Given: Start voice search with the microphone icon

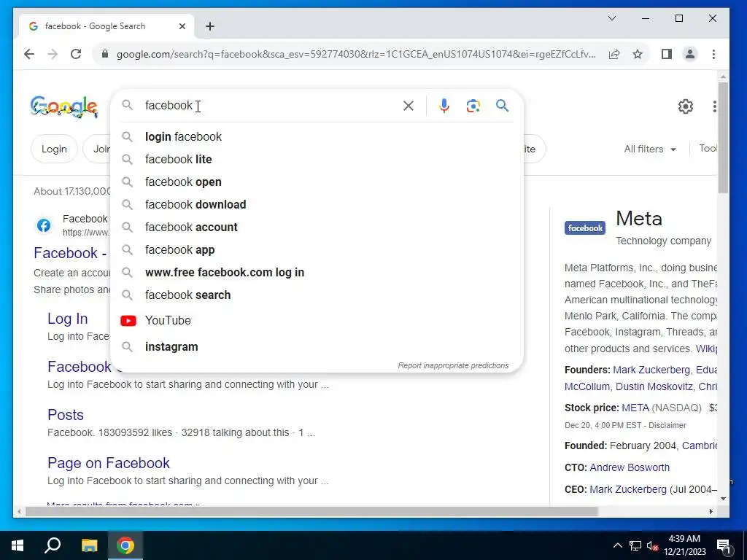Looking at the screenshot, I should (444, 106).
